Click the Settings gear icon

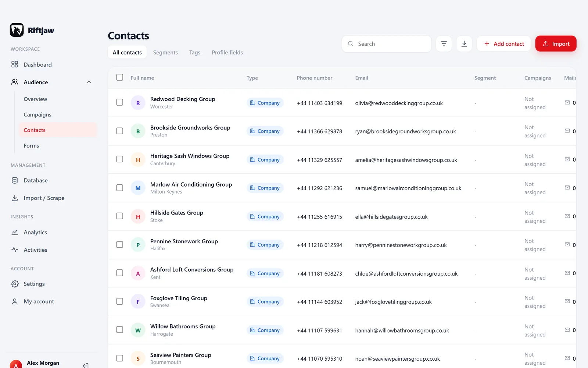[x=15, y=284]
